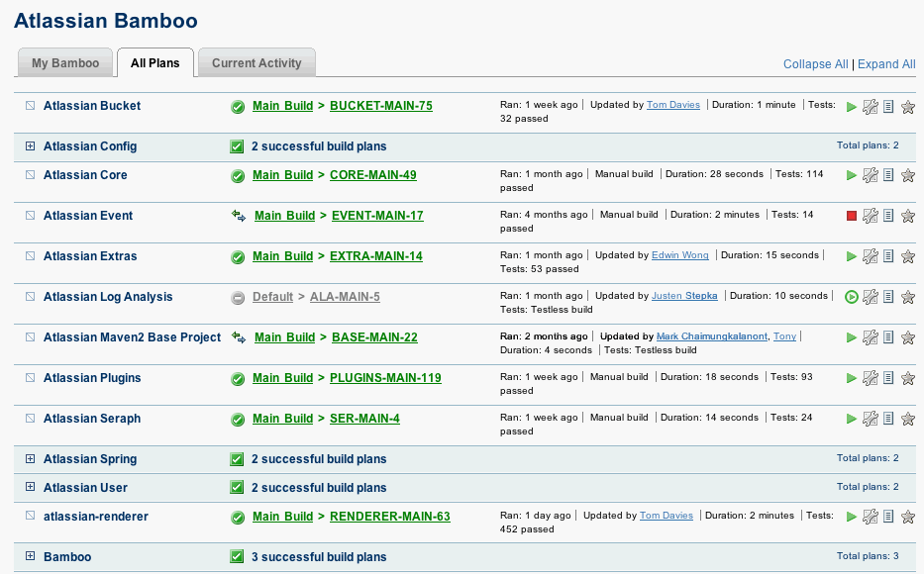Click the Atlassian Event building status icon
Screen dimensions: 924x574
pos(239,216)
